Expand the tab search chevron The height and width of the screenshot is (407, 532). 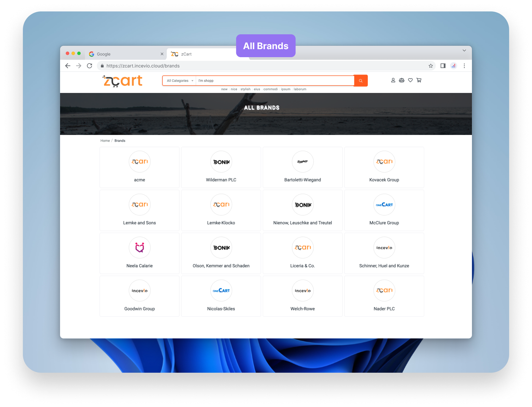tap(464, 51)
